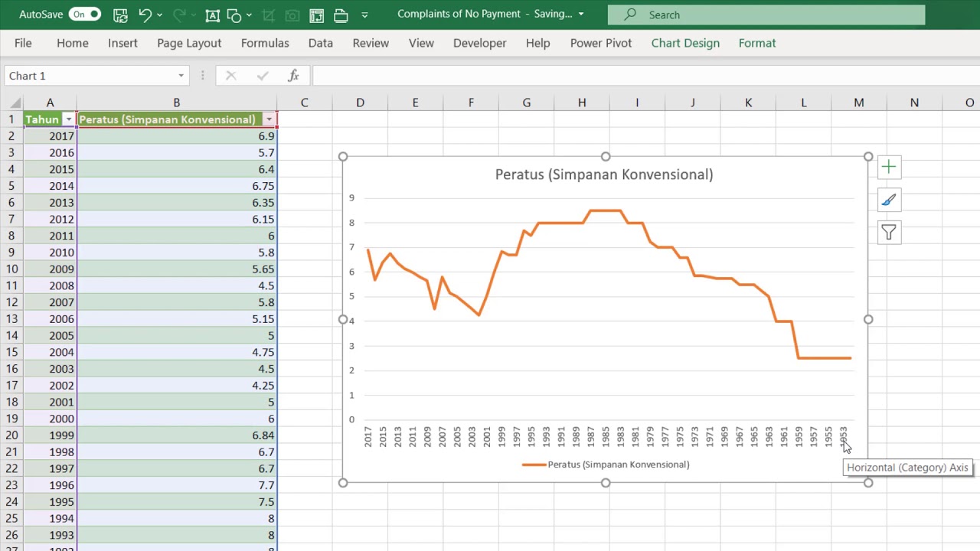
Task: Open the Shapes dropdown arrow
Action: [x=250, y=15]
